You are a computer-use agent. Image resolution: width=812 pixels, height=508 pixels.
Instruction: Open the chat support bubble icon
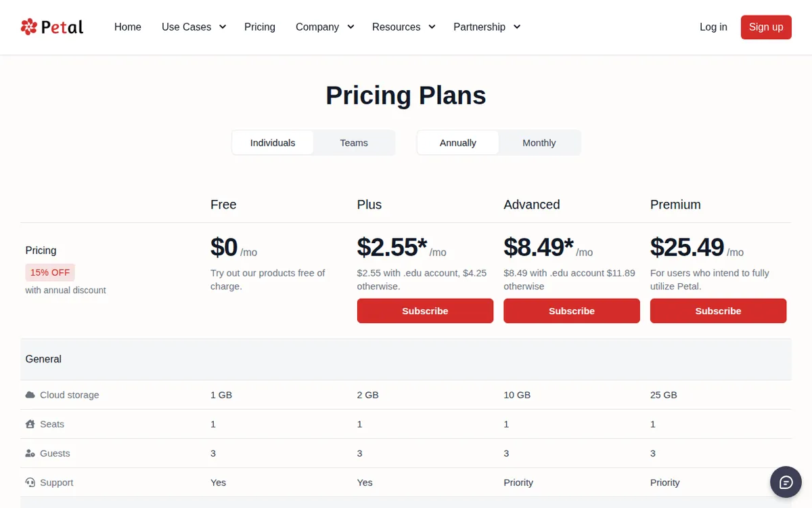tap(786, 482)
